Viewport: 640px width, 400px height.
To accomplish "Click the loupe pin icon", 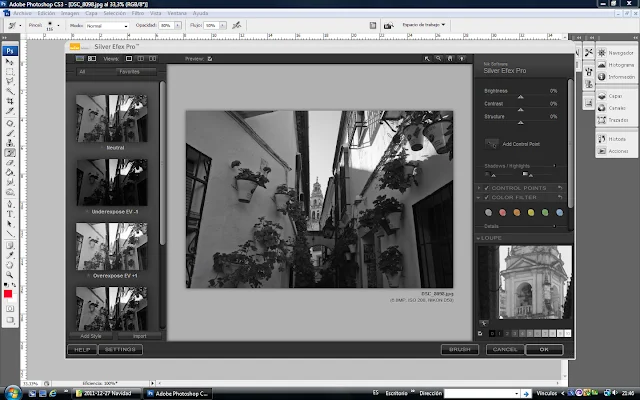I will (483, 324).
